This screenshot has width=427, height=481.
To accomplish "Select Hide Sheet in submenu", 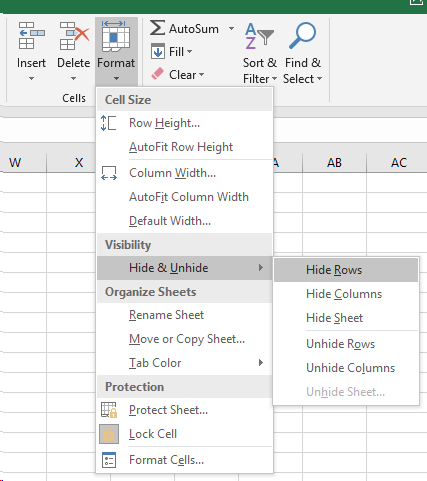I will 346,318.
